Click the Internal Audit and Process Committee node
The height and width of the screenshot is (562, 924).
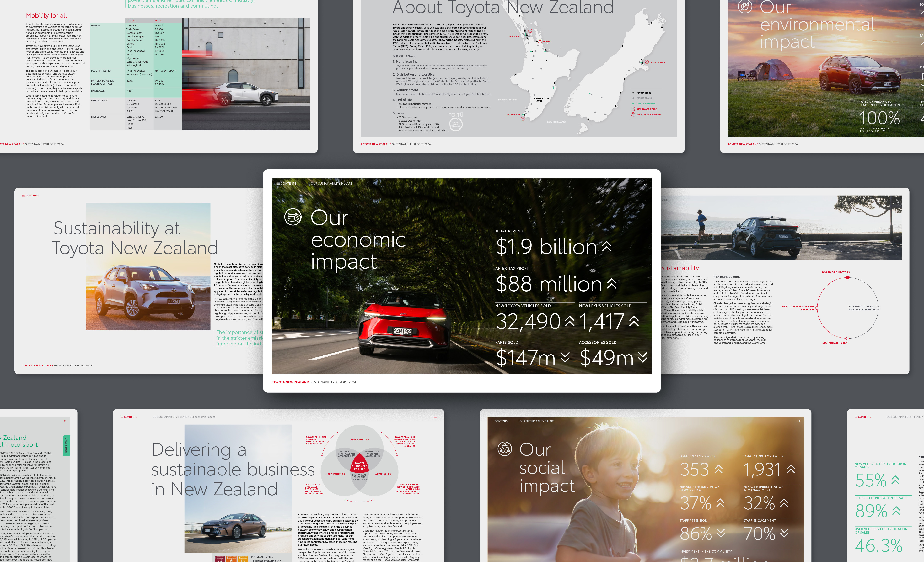[x=878, y=308]
